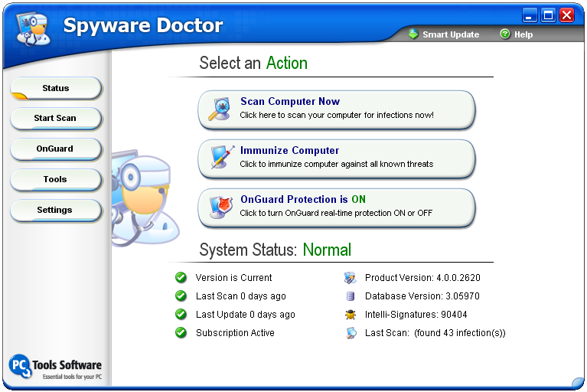Image resolution: width=587 pixels, height=392 pixels.
Task: Click the Database Version cylinder icon
Action: 351,296
